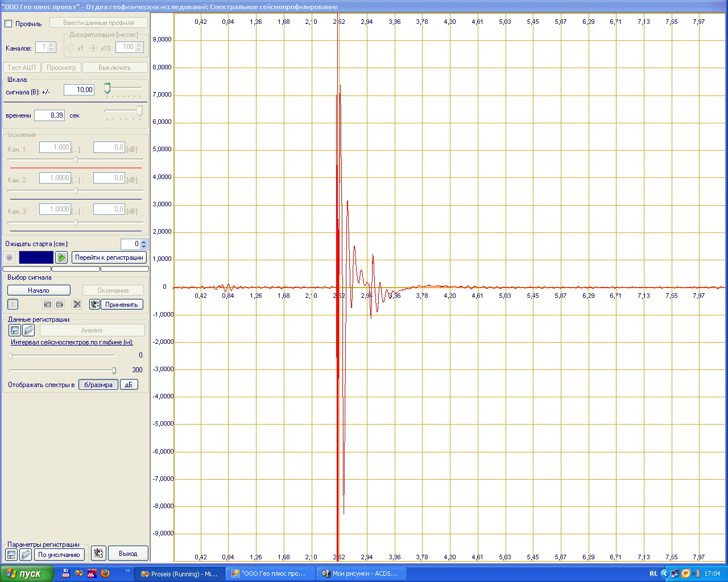Image resolution: width=728 pixels, height=582 pixels.
Task: Open the пуск Start menu
Action: click(27, 573)
